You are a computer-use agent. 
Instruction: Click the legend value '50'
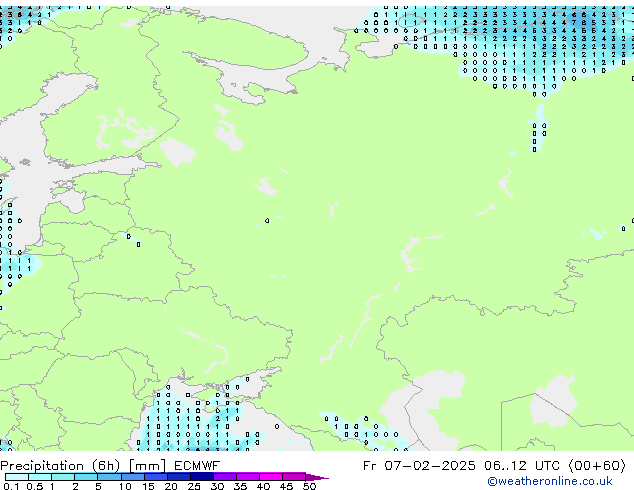click(310, 486)
